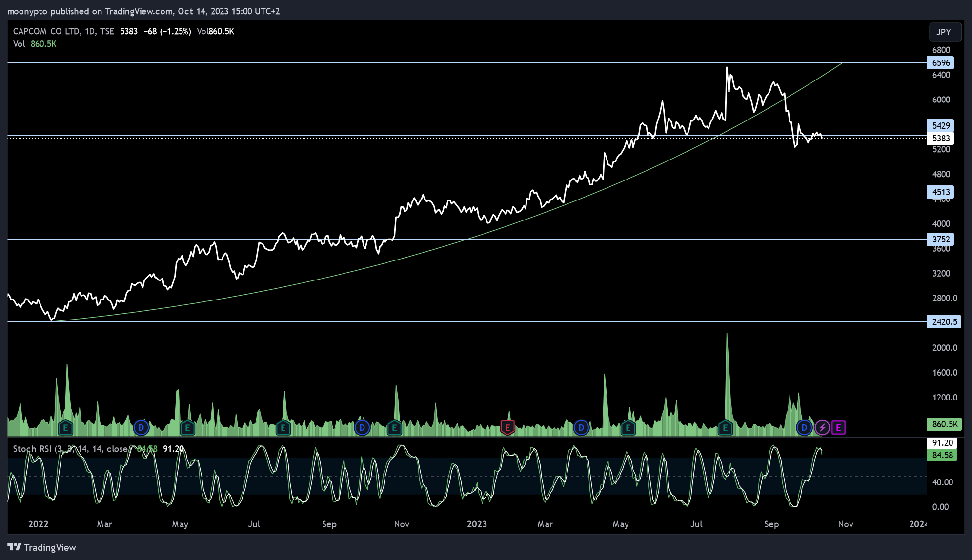Open the earnings marker at late July 2023
Viewport: 972px width, 560px height.
pyautogui.click(x=726, y=428)
